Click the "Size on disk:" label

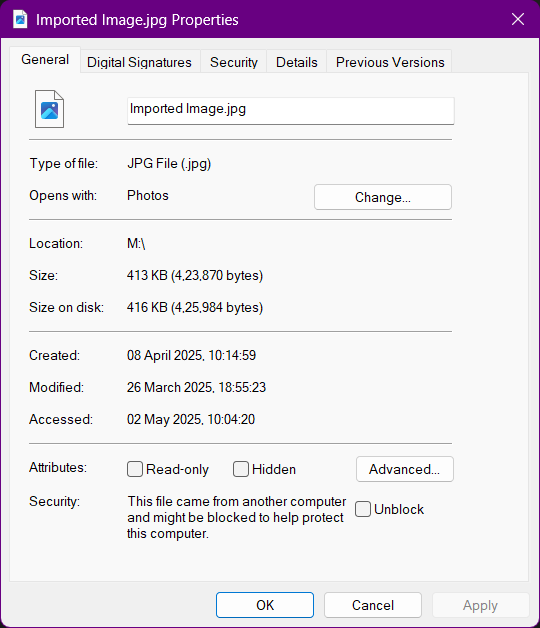point(66,308)
